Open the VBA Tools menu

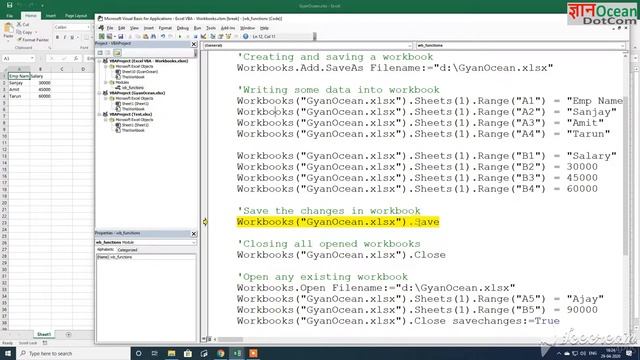tap(211, 28)
